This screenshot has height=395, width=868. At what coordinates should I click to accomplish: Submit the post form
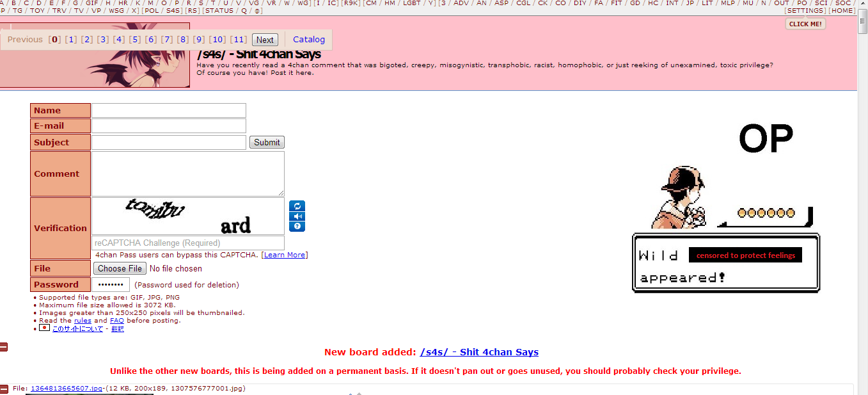[x=267, y=142]
